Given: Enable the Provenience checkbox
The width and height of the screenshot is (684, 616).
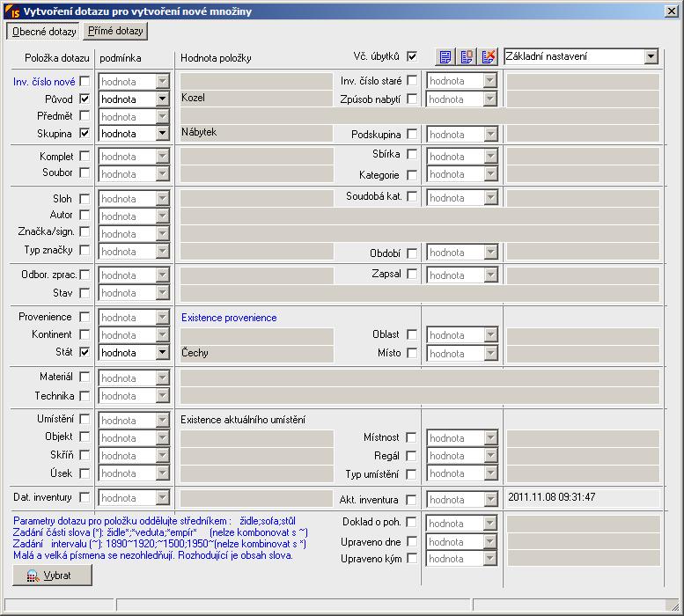Looking at the screenshot, I should coord(85,317).
